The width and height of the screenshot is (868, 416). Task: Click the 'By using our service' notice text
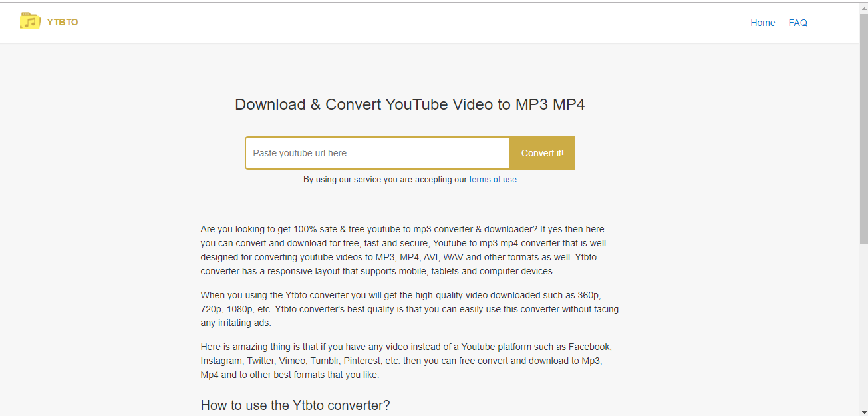385,180
